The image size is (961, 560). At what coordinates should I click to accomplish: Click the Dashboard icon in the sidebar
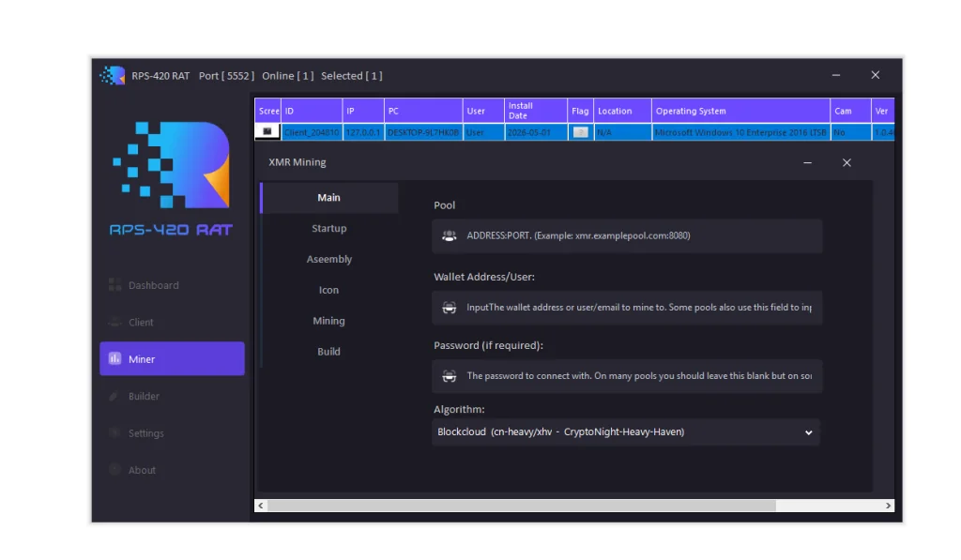pos(114,285)
